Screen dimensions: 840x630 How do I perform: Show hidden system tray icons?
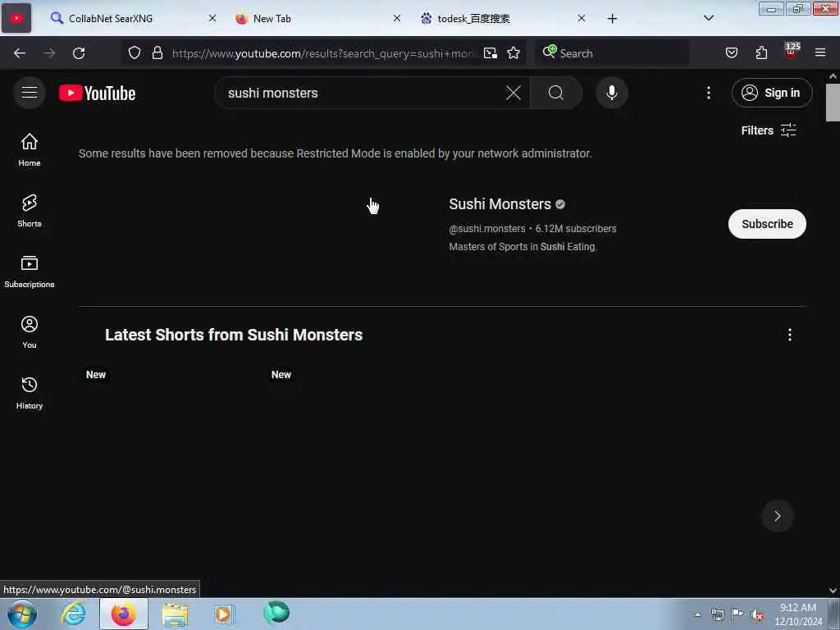pyautogui.click(x=697, y=614)
